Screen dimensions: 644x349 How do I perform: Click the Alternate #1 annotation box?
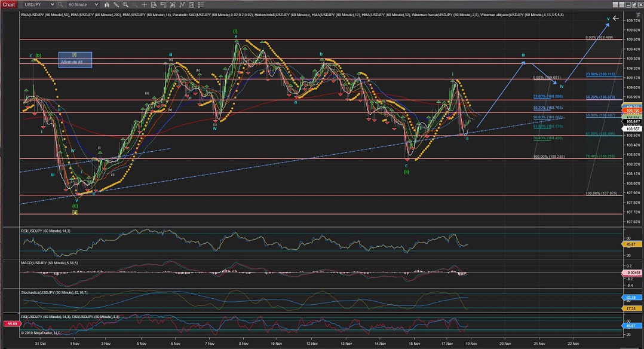click(x=75, y=60)
